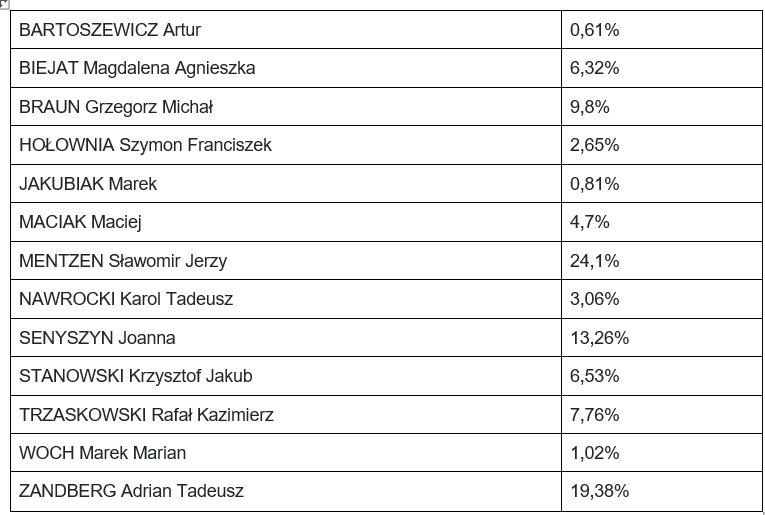Click the JAKUBIAK Marek name cell
765x515 pixels.
286,183
